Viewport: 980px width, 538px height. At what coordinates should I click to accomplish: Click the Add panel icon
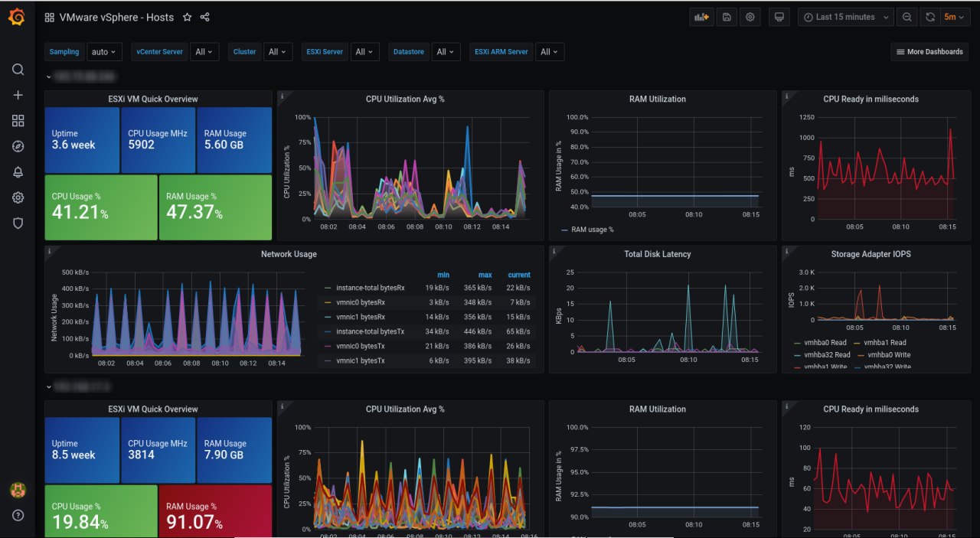[x=701, y=17]
